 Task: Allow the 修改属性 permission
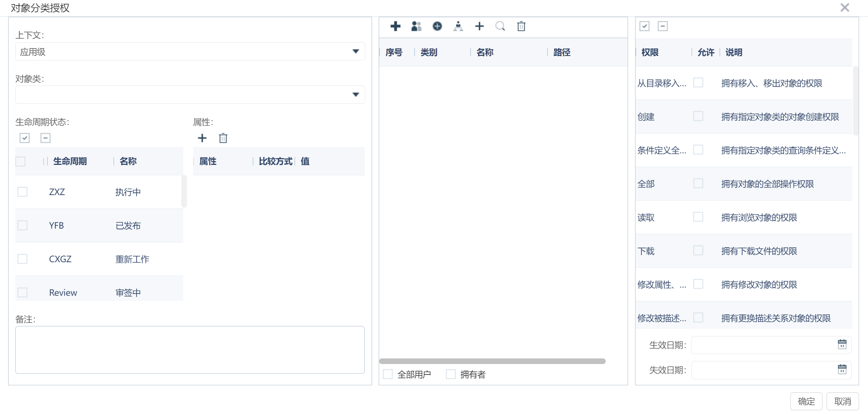click(x=698, y=284)
